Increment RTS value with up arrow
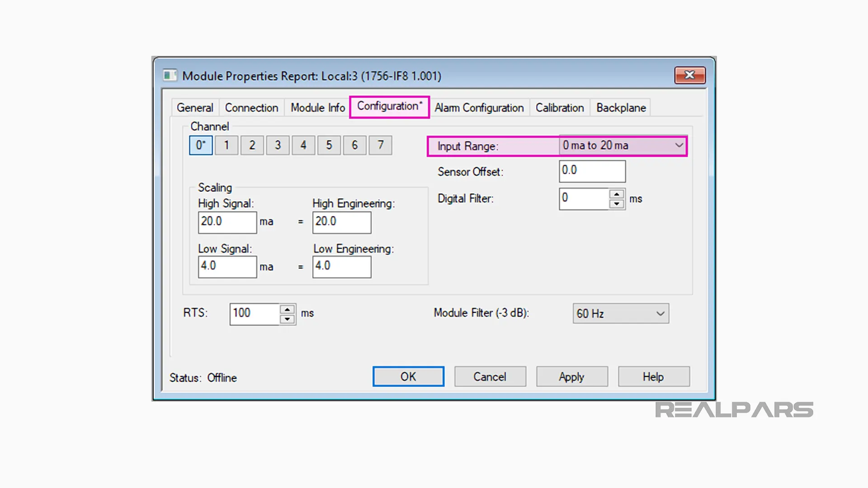Image resolution: width=868 pixels, height=488 pixels. click(x=287, y=310)
